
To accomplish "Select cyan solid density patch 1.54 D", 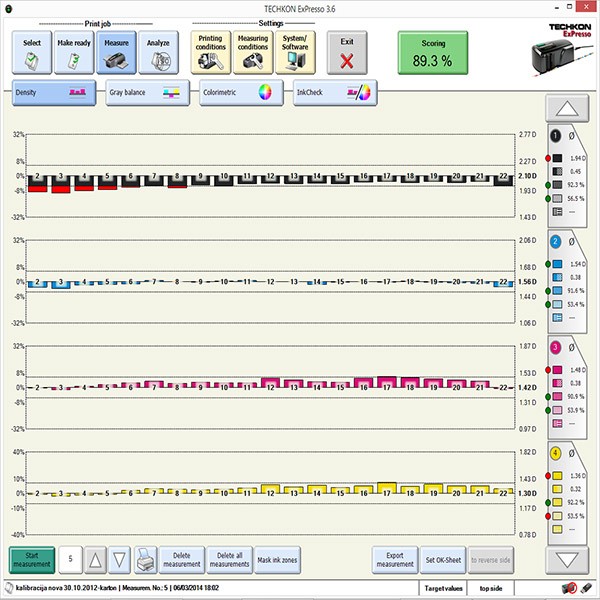I will 558,264.
